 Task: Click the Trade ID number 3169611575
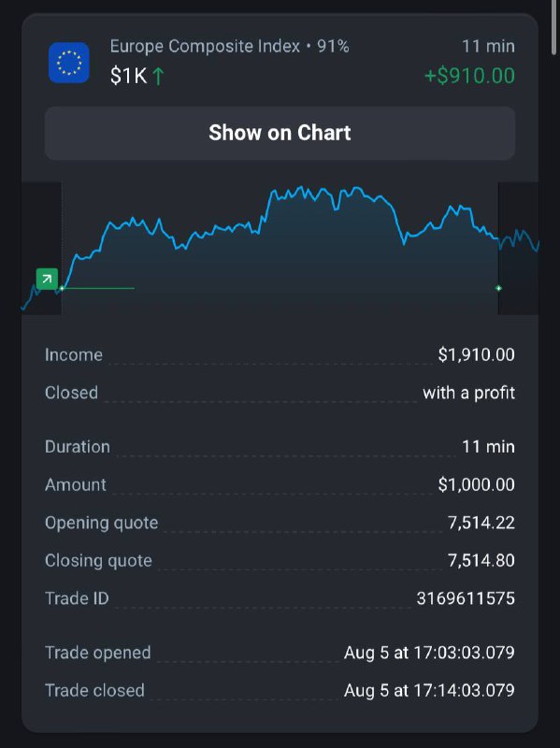coord(466,598)
